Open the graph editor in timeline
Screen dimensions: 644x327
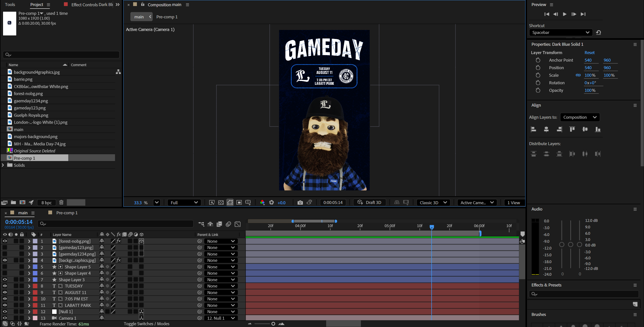coord(238,224)
